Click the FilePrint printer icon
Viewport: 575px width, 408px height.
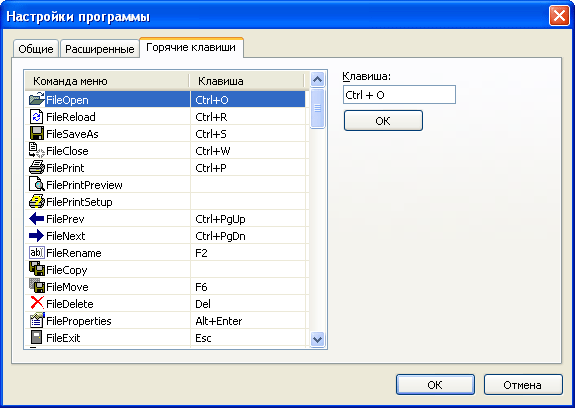click(x=37, y=168)
